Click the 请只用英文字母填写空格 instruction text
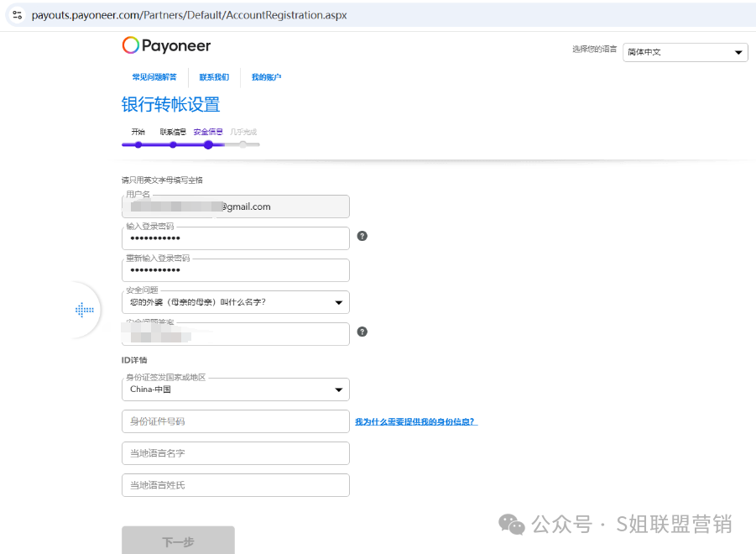 point(162,180)
